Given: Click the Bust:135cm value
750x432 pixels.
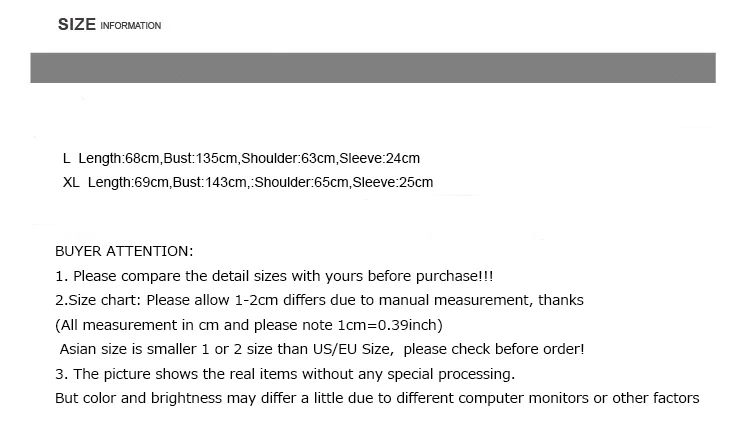Looking at the screenshot, I should pyautogui.click(x=200, y=158).
